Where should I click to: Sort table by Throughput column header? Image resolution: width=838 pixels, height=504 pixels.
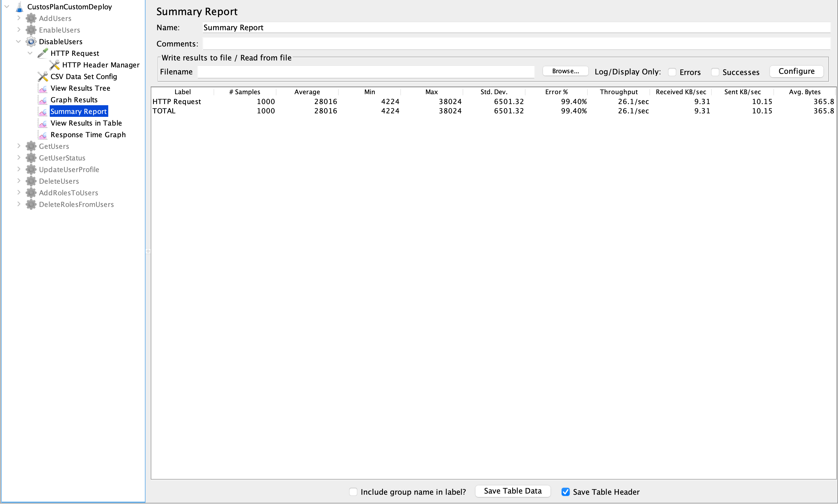[x=618, y=92]
